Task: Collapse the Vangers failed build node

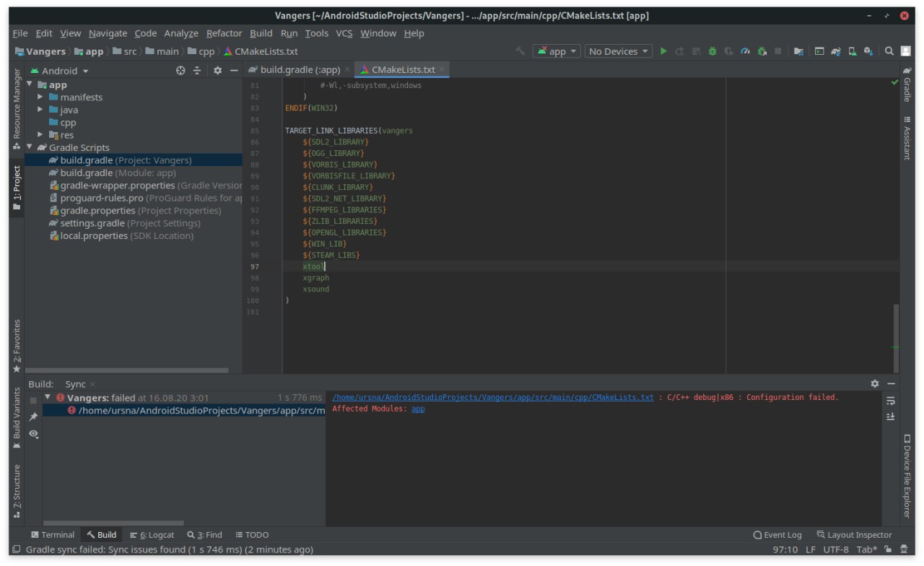Action: [48, 397]
